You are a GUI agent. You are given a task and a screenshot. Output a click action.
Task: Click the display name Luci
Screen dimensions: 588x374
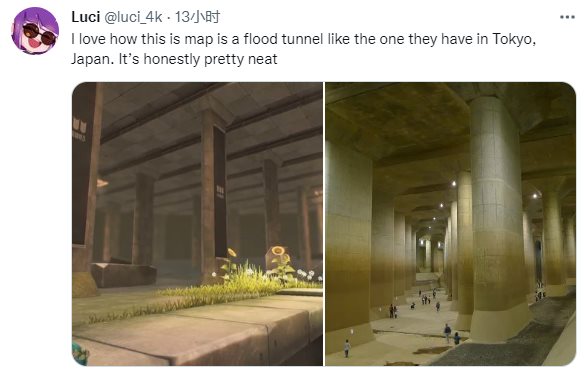point(86,17)
